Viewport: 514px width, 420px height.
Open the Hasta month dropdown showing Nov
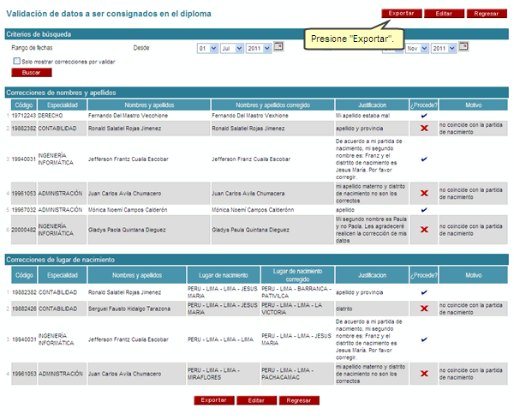point(417,49)
